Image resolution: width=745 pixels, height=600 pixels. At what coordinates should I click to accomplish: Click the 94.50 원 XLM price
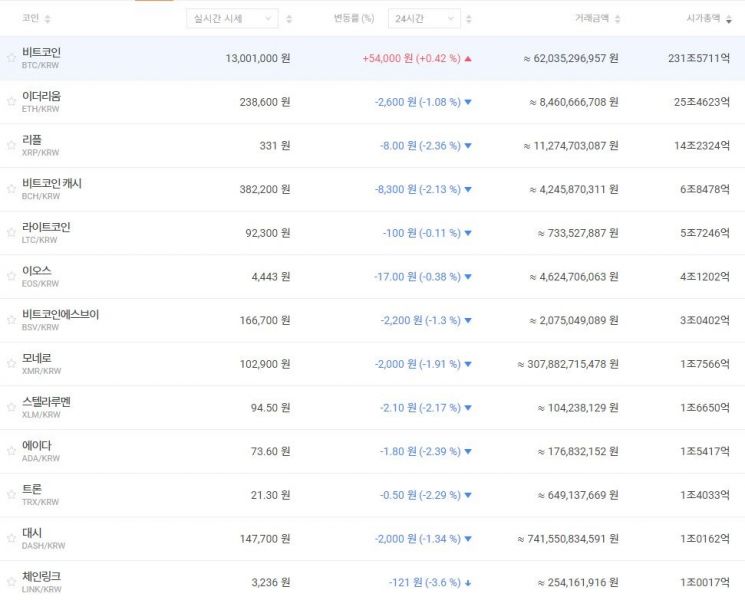[x=270, y=408]
